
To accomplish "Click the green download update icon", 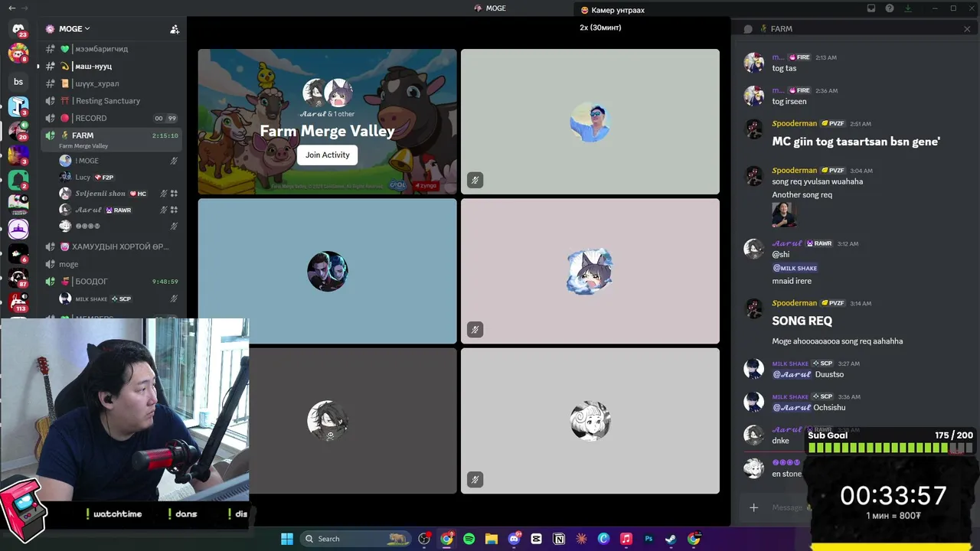I will pyautogui.click(x=908, y=8).
